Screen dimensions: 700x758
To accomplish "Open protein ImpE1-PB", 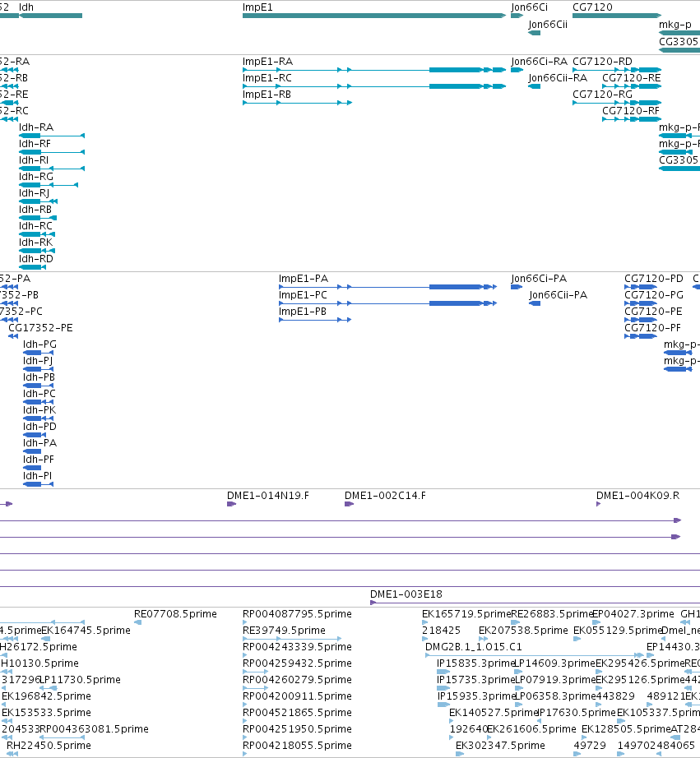I will pyautogui.click(x=315, y=320).
